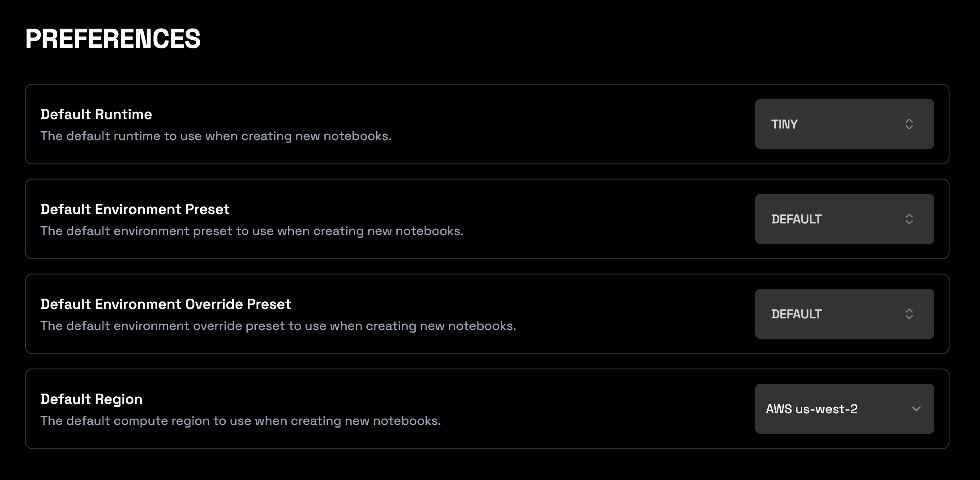Click the Default Region setting title

(91, 399)
